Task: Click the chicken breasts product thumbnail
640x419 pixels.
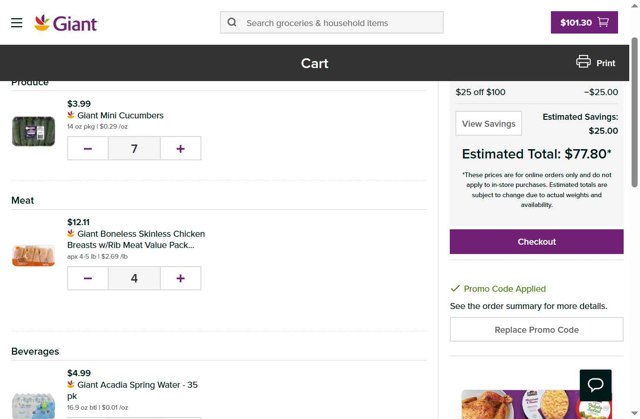Action: pyautogui.click(x=33, y=255)
